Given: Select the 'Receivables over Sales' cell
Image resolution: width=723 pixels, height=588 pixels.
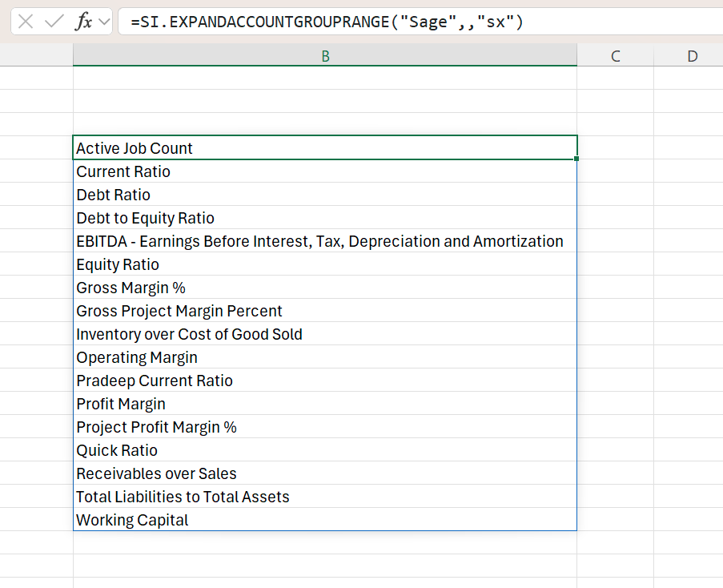Looking at the screenshot, I should coord(325,473).
